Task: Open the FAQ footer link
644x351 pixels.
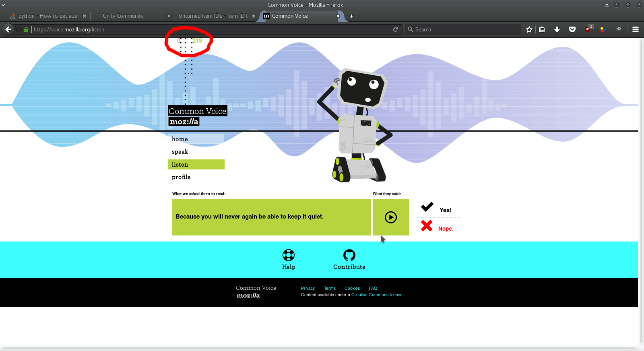Action: (373, 288)
